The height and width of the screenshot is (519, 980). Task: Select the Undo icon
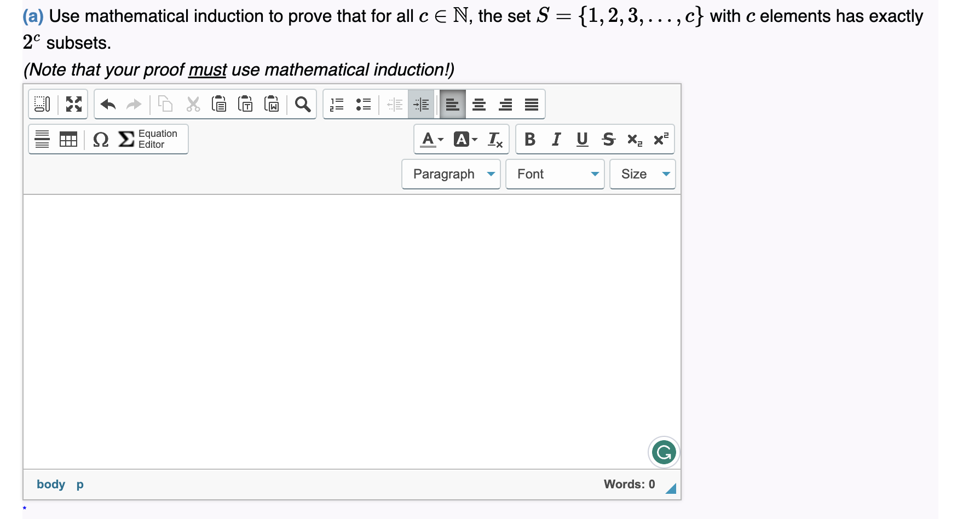tap(108, 104)
